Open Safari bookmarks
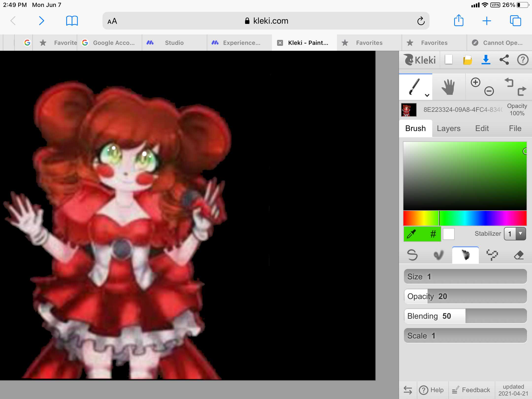This screenshot has width=532, height=399. (x=72, y=21)
